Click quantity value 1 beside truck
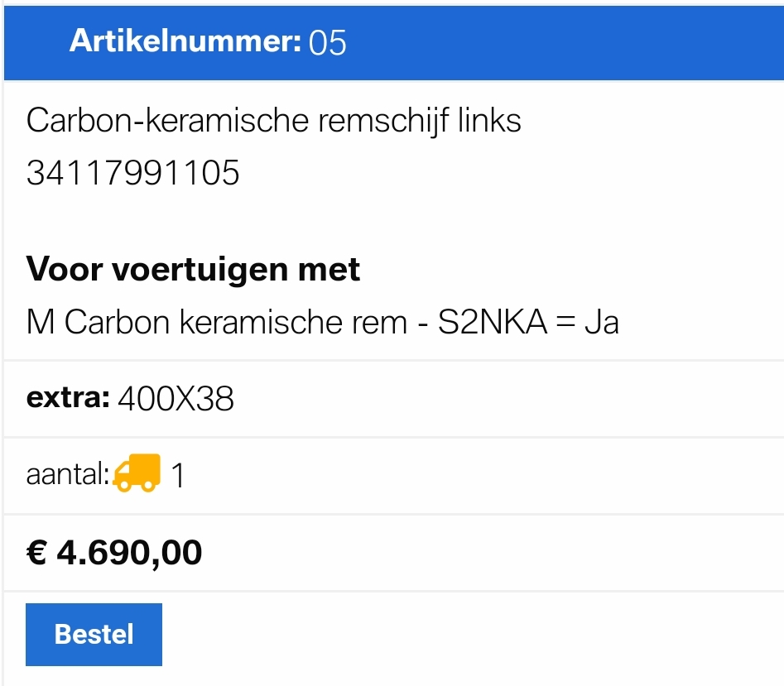The image size is (784, 686). pos(178,475)
